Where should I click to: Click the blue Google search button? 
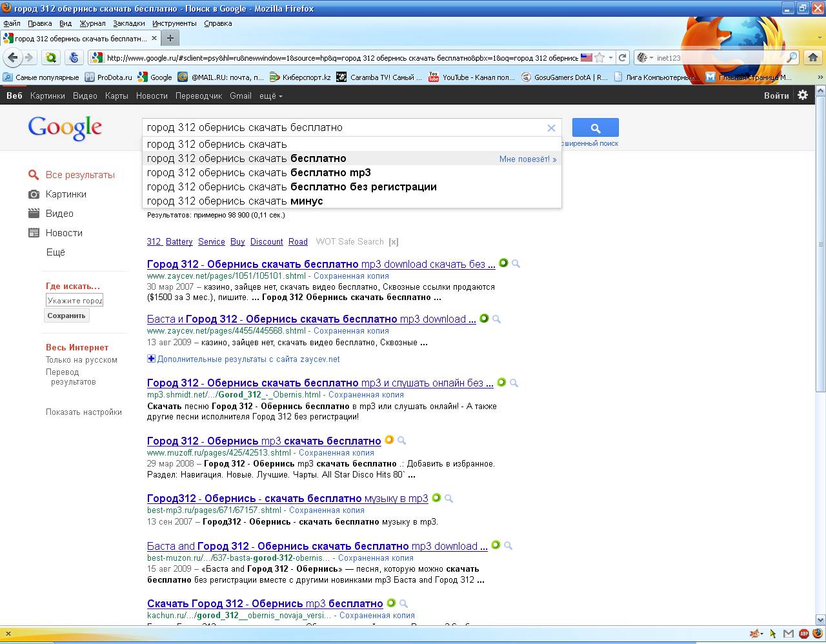(595, 128)
